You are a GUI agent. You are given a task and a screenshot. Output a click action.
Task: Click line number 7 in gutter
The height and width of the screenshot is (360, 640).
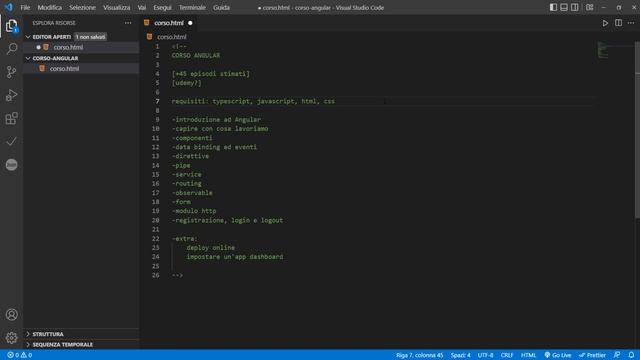click(157, 101)
